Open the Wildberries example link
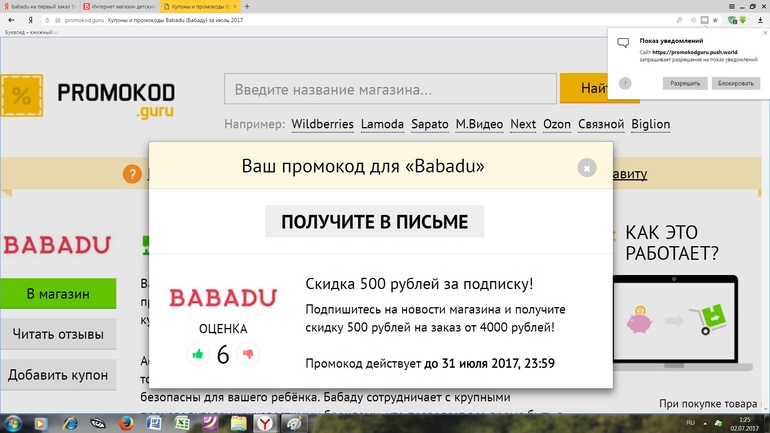 [322, 124]
